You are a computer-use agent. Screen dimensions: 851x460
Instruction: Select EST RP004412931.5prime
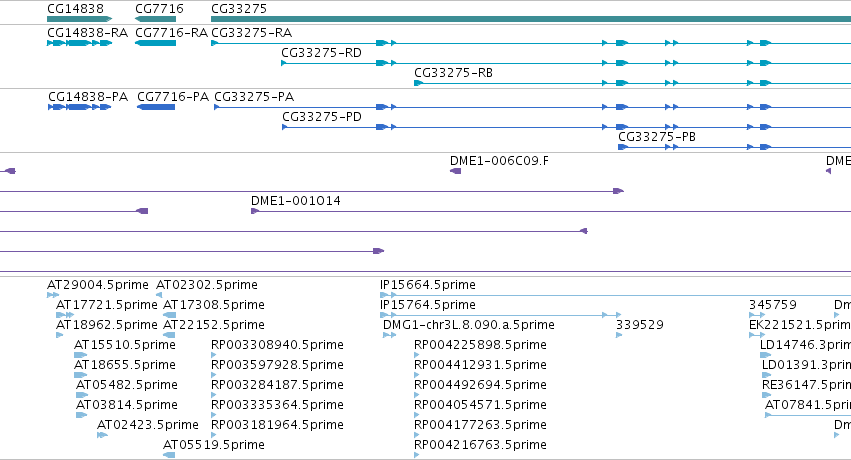point(480,365)
